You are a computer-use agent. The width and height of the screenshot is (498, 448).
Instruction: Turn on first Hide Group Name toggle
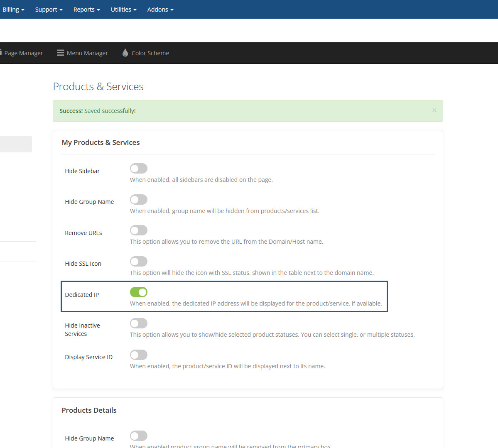[x=139, y=200]
